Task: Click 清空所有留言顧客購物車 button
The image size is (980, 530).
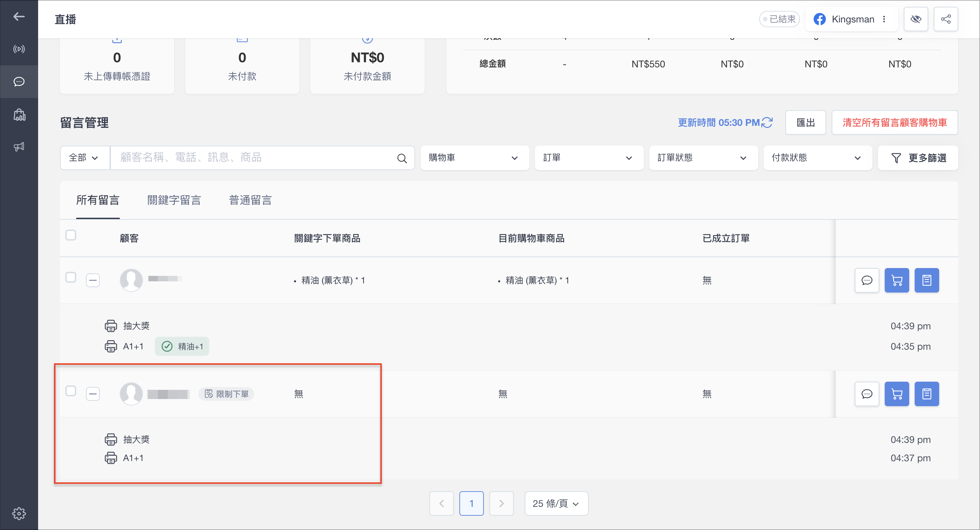Action: (894, 122)
